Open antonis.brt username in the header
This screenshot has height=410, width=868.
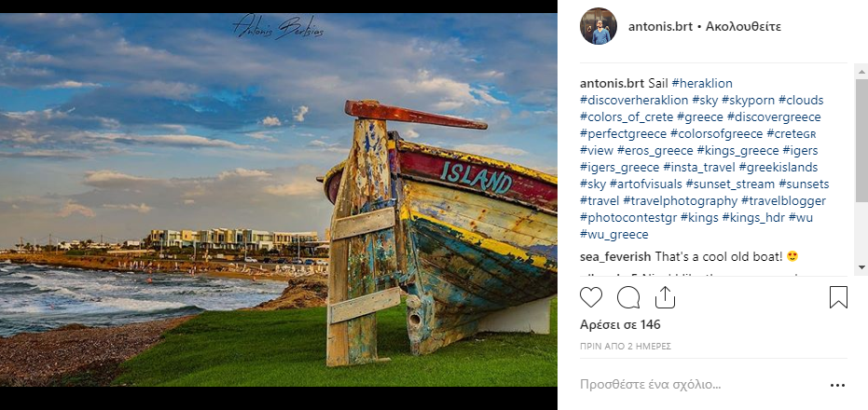pyautogui.click(x=660, y=27)
